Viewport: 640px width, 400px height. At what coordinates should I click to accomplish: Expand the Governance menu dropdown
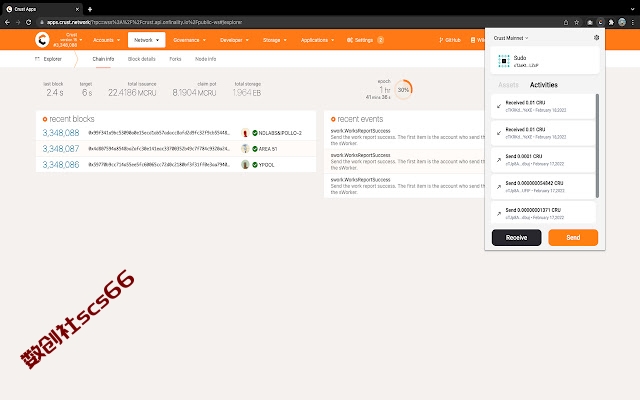pyautogui.click(x=189, y=40)
